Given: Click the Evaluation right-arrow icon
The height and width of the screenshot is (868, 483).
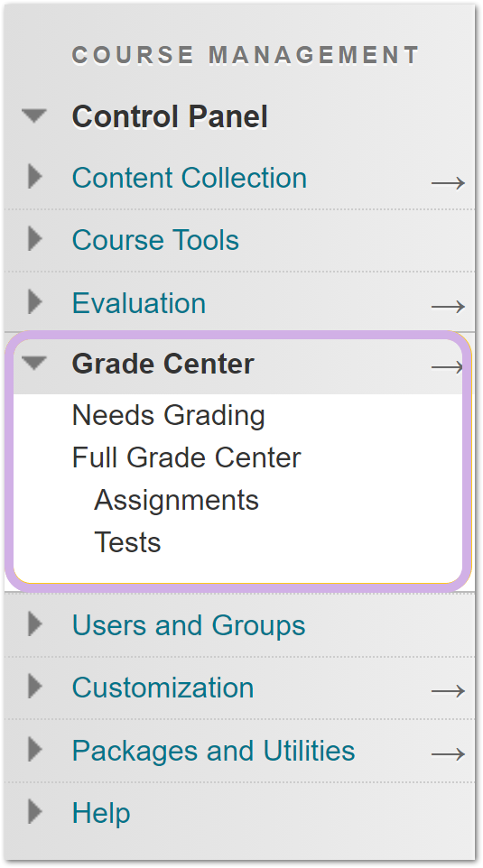Looking at the screenshot, I should [x=448, y=306].
